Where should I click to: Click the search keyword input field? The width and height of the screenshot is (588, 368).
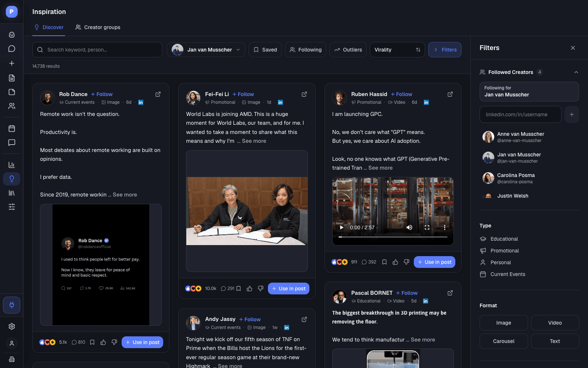(x=97, y=50)
